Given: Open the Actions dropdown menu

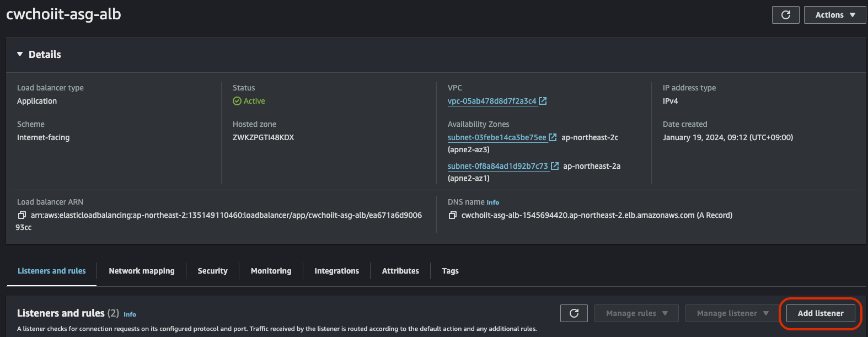Looking at the screenshot, I should [835, 15].
